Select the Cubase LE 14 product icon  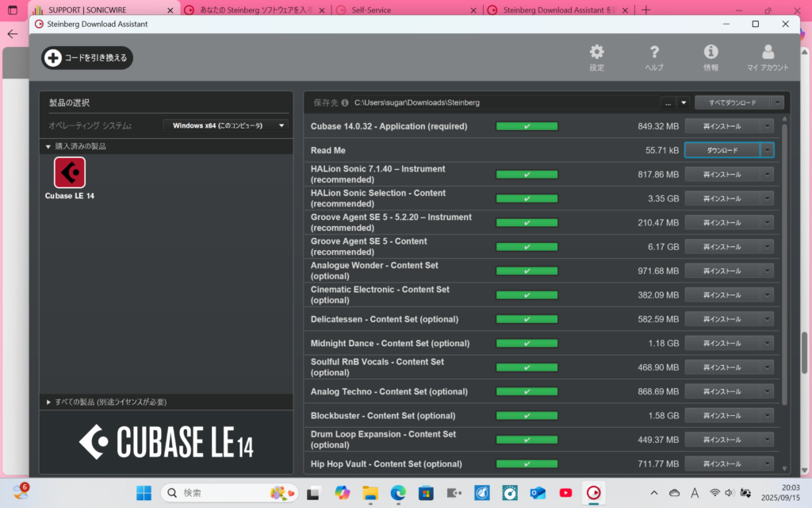point(70,172)
